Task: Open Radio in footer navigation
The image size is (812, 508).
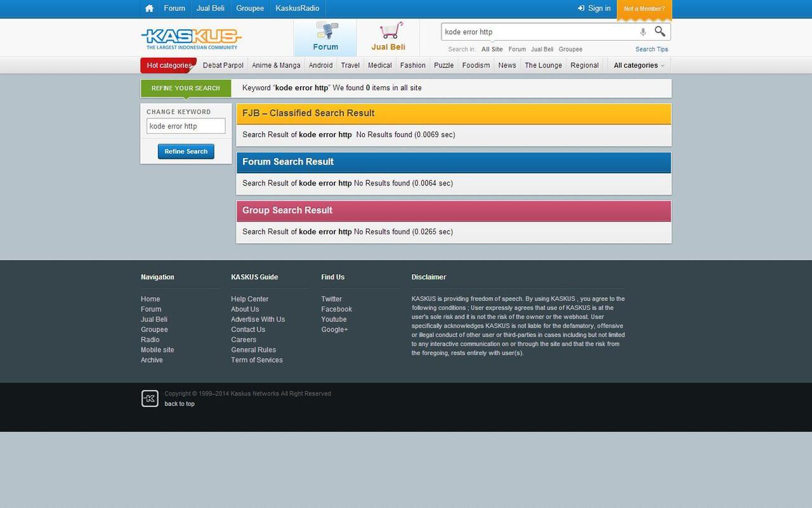Action: click(x=150, y=340)
